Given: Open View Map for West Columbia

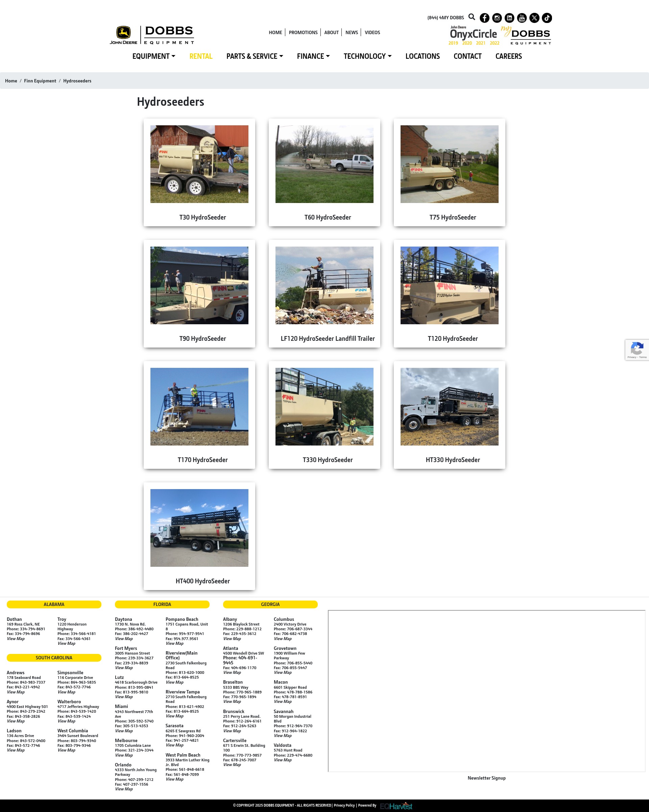Looking at the screenshot, I should click(66, 750).
